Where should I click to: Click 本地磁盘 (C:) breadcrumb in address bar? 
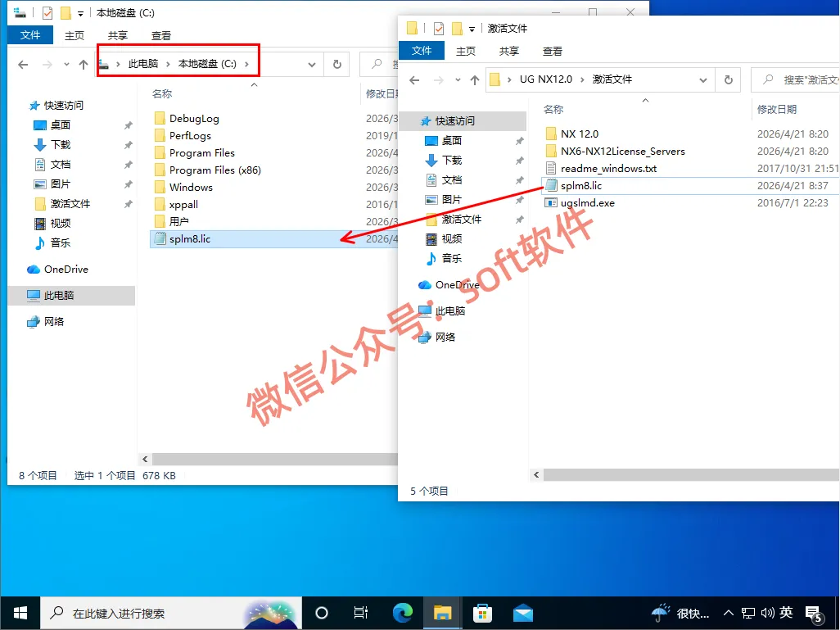(207, 64)
